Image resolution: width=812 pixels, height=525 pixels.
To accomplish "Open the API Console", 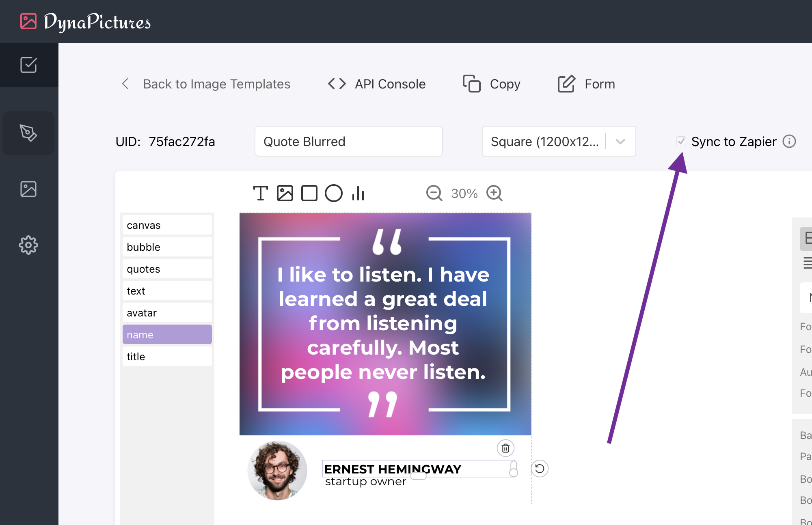I will 376,84.
